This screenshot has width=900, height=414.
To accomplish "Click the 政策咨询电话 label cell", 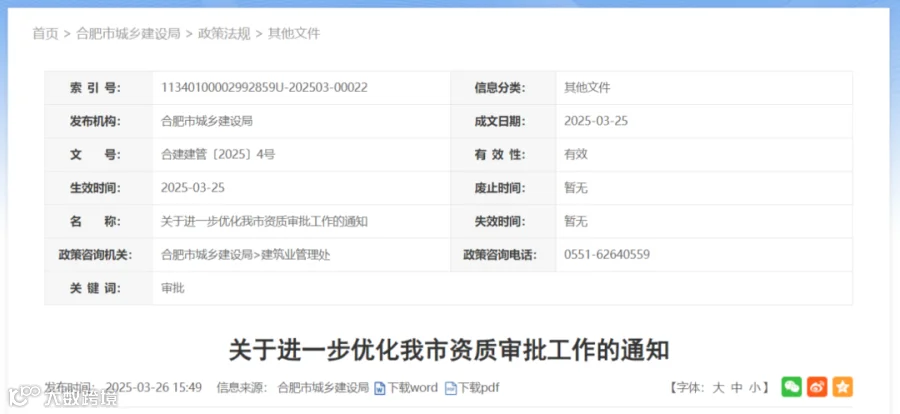I will (x=503, y=254).
